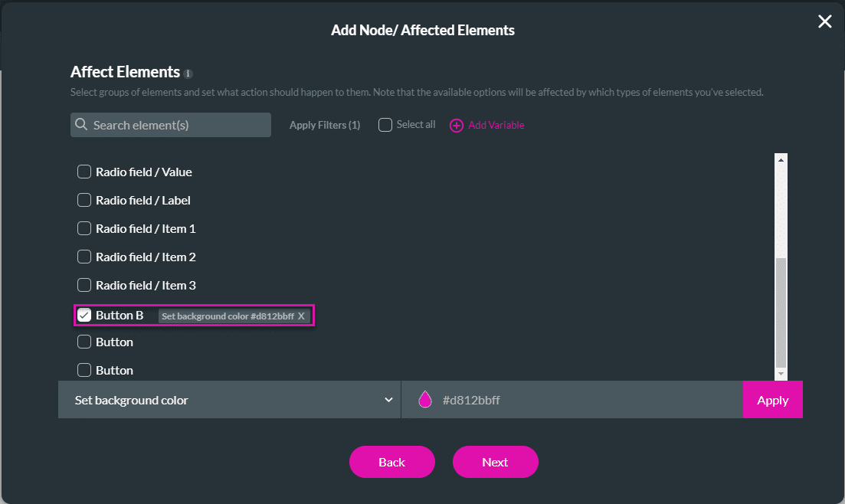Tick the Radio field / Item 1 checkbox
Screen dimensions: 845x504
click(x=84, y=228)
